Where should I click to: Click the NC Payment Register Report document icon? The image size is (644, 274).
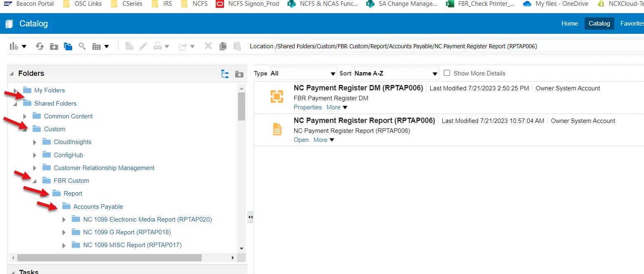[277, 129]
